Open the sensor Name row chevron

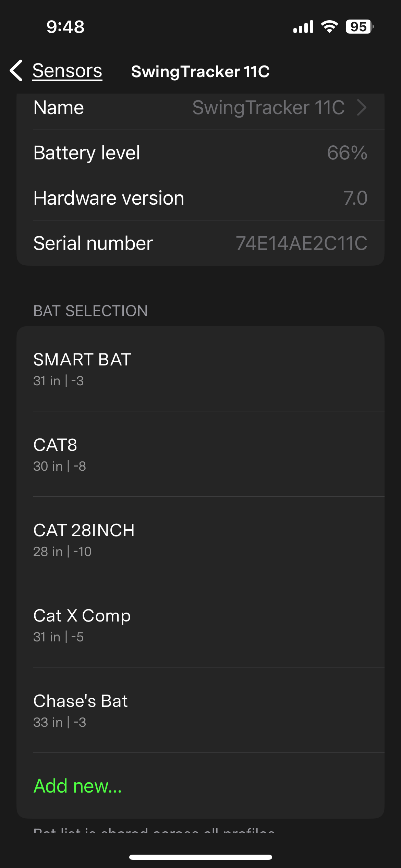[362, 108]
